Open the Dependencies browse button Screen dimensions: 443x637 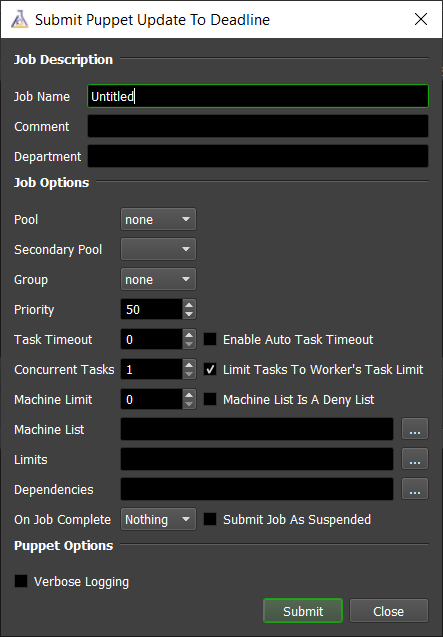click(415, 490)
